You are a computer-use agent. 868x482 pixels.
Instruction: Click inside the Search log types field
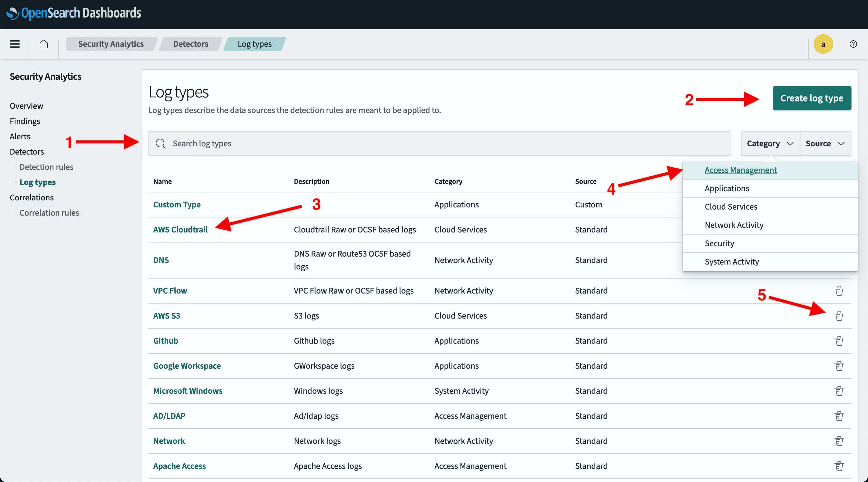(x=303, y=143)
